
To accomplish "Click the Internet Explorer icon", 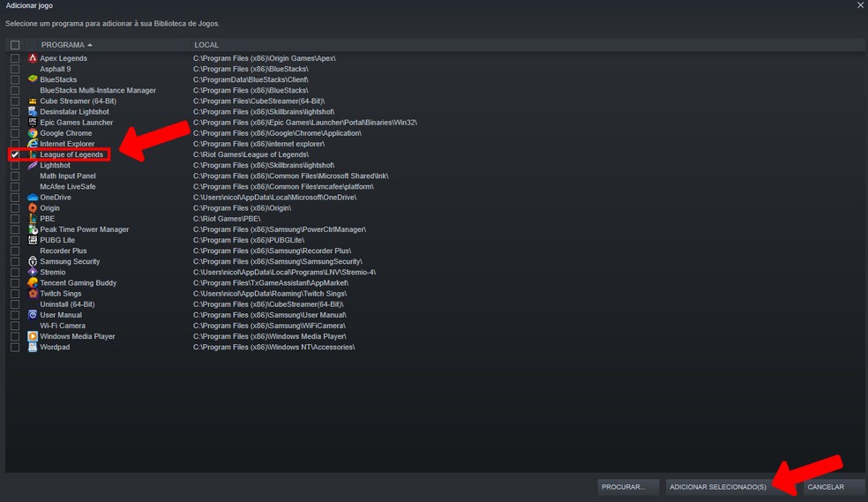I will coord(33,144).
